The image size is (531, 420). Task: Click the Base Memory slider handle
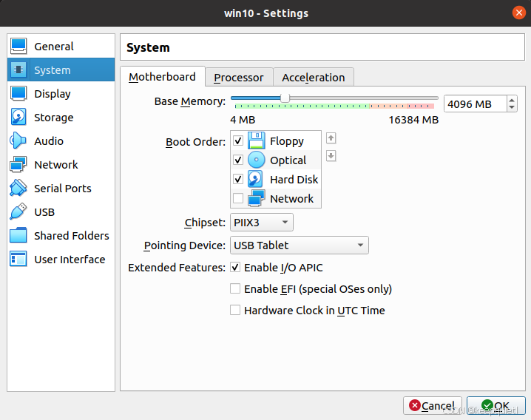coord(285,98)
